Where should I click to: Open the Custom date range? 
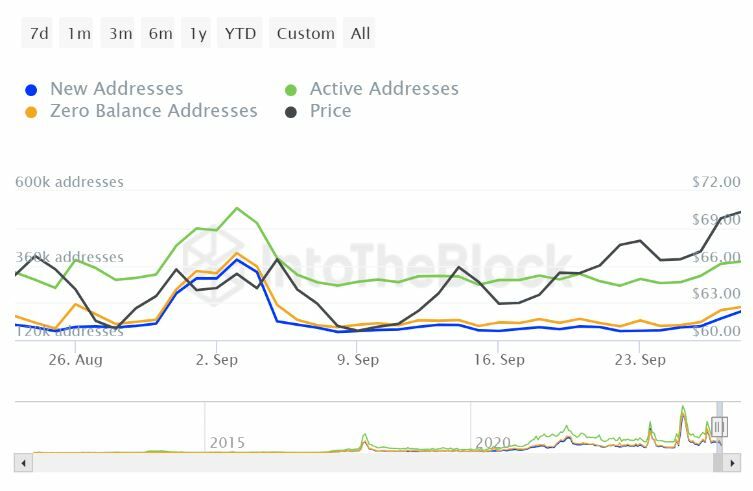305,33
